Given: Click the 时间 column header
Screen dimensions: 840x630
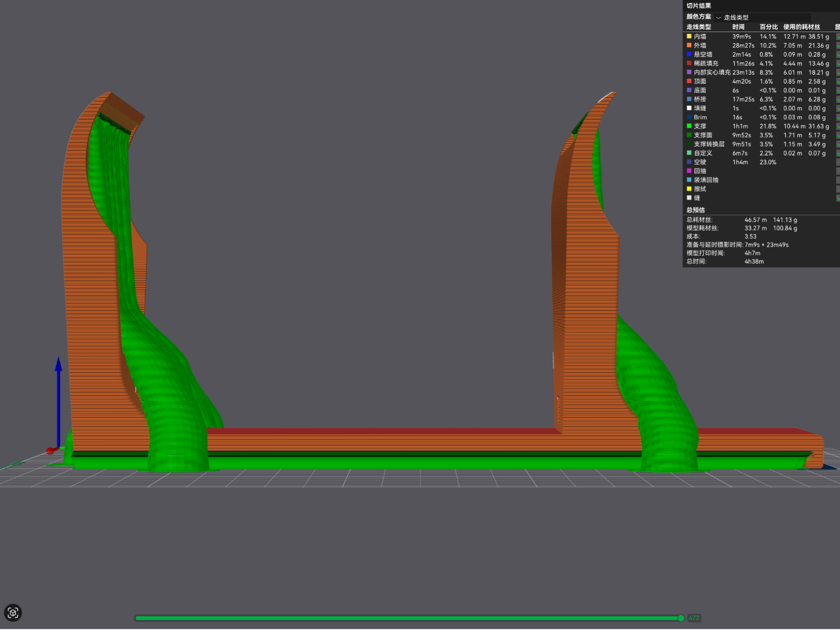Looking at the screenshot, I should (738, 27).
